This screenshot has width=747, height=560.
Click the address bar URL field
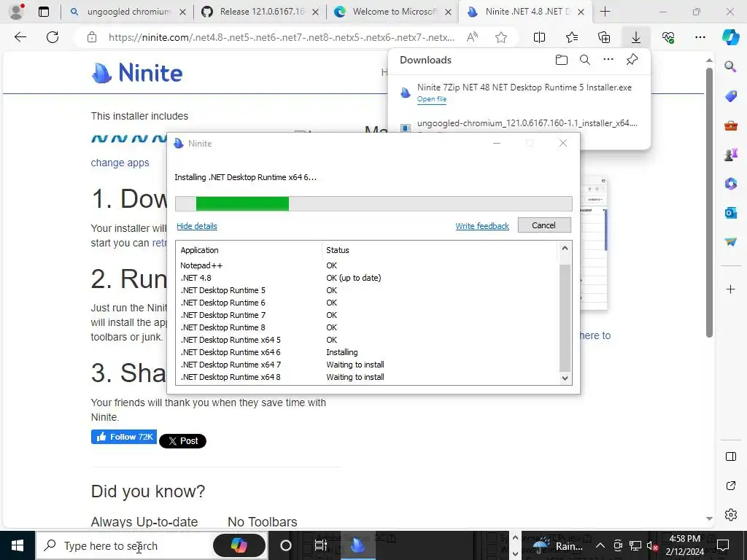tap(281, 37)
